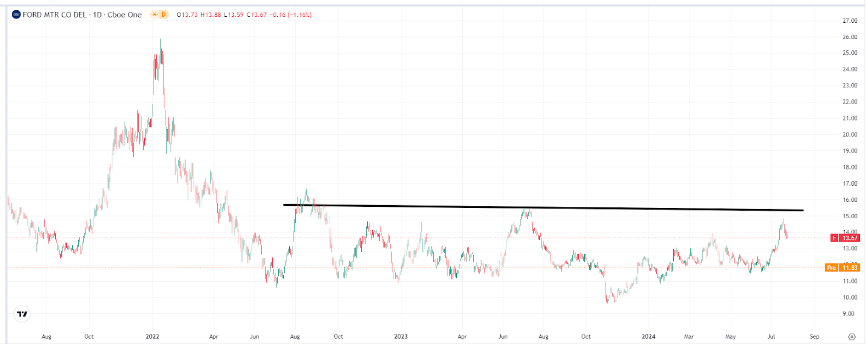Click the 13.67 current price label
Image resolution: width=868 pixels, height=348 pixels.
click(850, 238)
